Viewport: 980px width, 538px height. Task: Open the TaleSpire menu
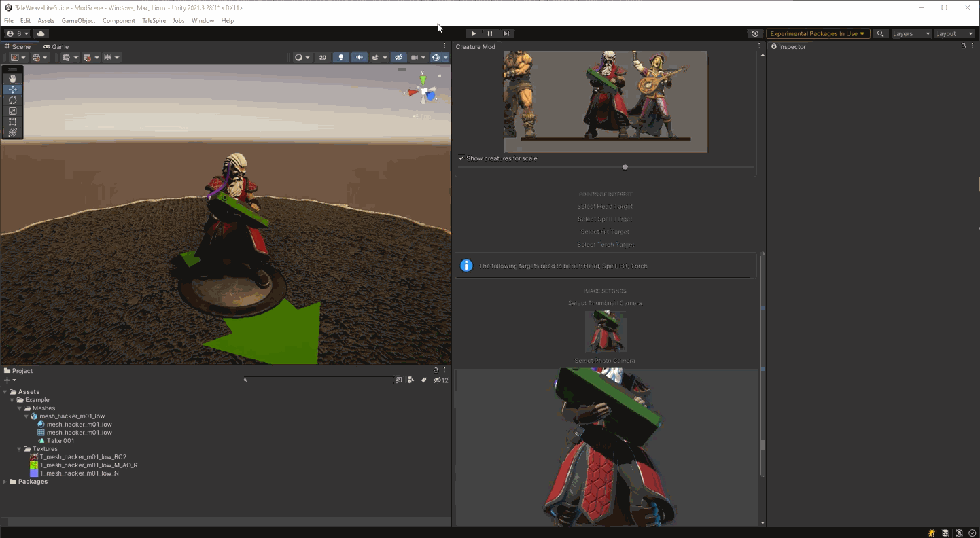pos(154,21)
